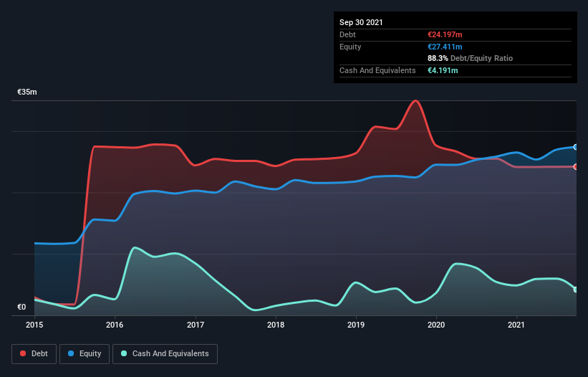
Task: Click the debt line peak in late 2019
Action: pyautogui.click(x=415, y=100)
